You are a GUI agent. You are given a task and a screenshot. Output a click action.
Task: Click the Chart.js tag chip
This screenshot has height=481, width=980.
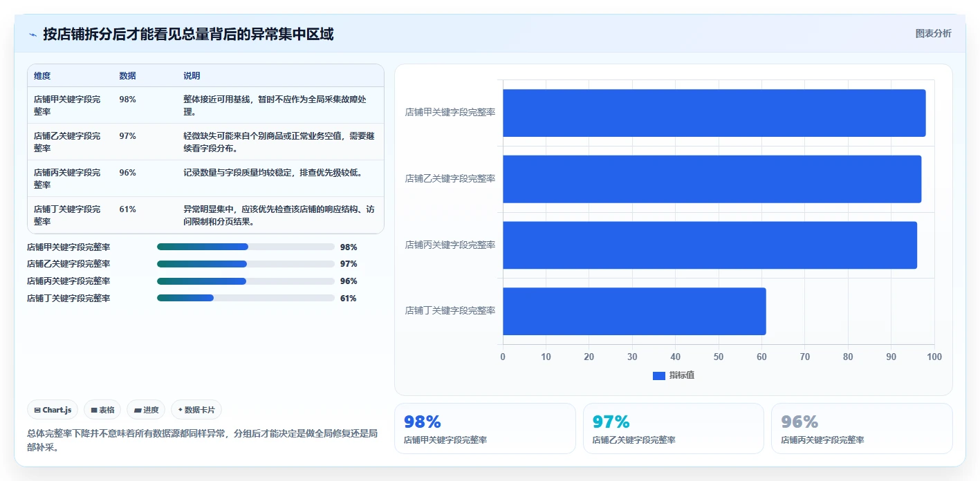(x=53, y=410)
